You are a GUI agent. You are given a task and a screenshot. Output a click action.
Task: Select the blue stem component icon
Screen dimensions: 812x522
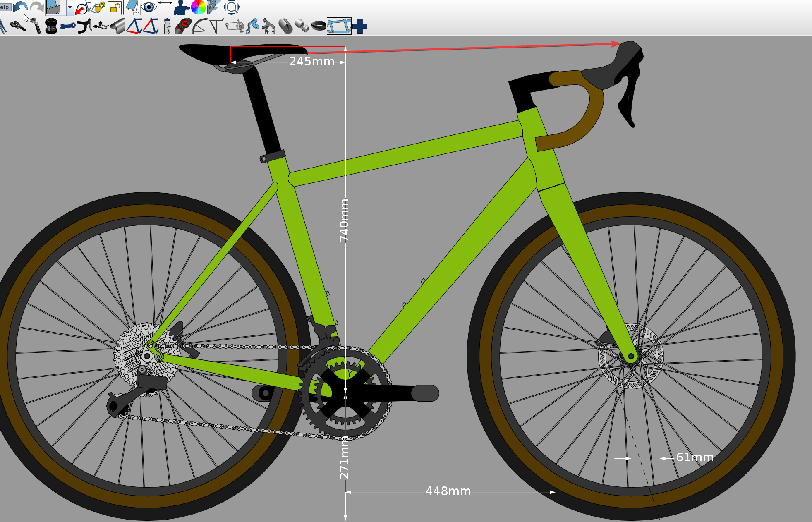[x=68, y=26]
